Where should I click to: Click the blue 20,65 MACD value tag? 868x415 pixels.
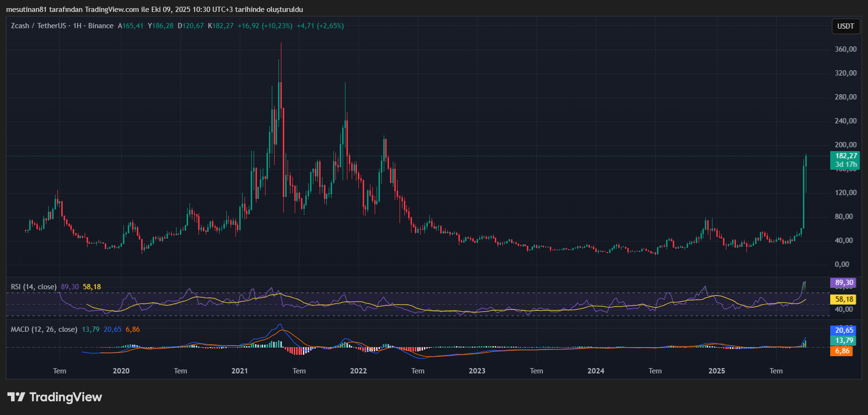pos(844,330)
